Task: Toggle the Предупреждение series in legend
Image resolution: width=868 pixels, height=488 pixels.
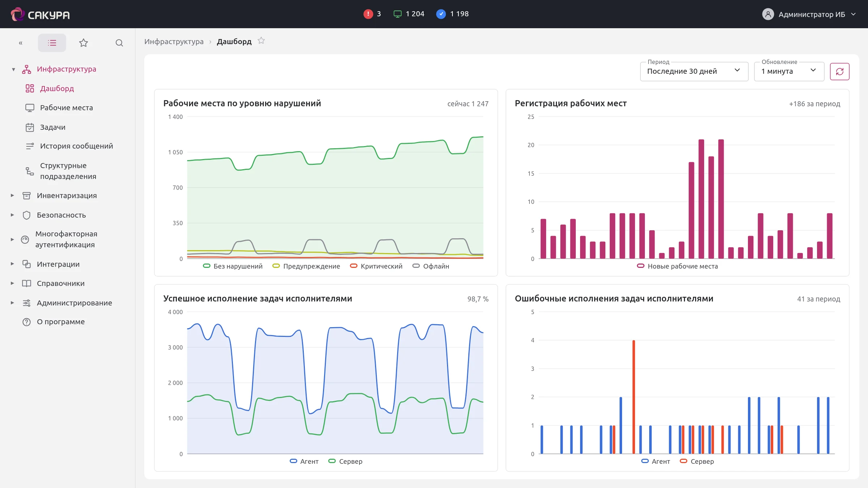Action: click(306, 266)
